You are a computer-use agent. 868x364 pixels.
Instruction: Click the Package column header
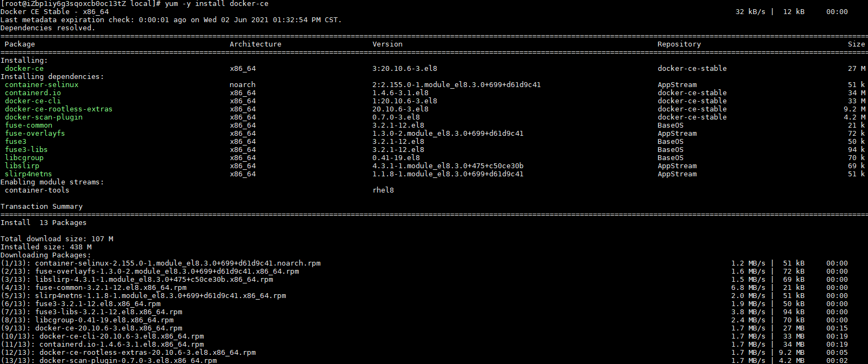pos(20,44)
